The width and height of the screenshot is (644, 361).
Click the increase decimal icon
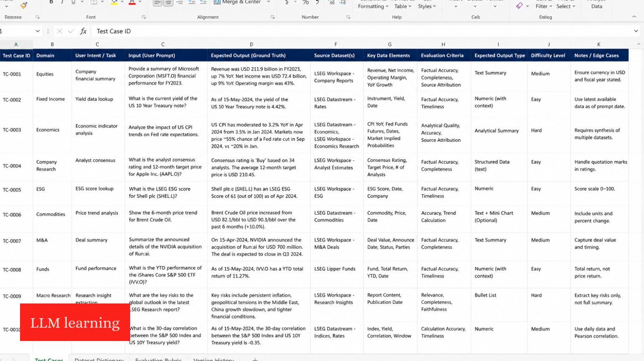tap(332, 3)
